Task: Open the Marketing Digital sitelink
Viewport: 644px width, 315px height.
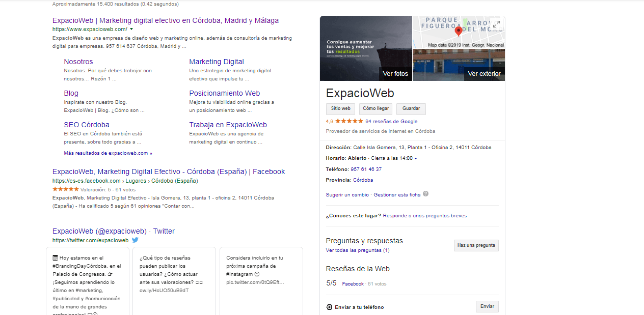Action: [216, 62]
